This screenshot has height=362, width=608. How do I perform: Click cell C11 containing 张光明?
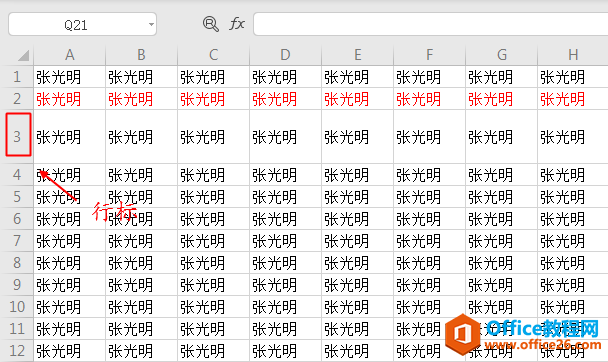pos(214,329)
